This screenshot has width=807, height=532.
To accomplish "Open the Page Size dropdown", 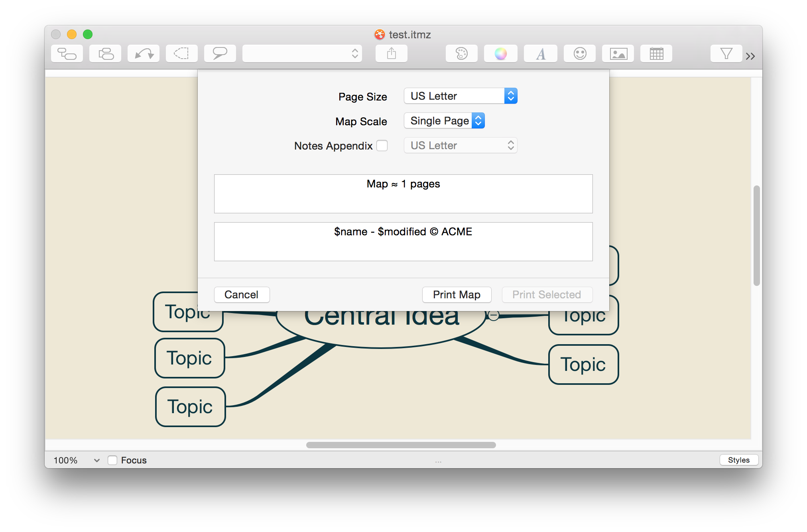I will point(461,96).
